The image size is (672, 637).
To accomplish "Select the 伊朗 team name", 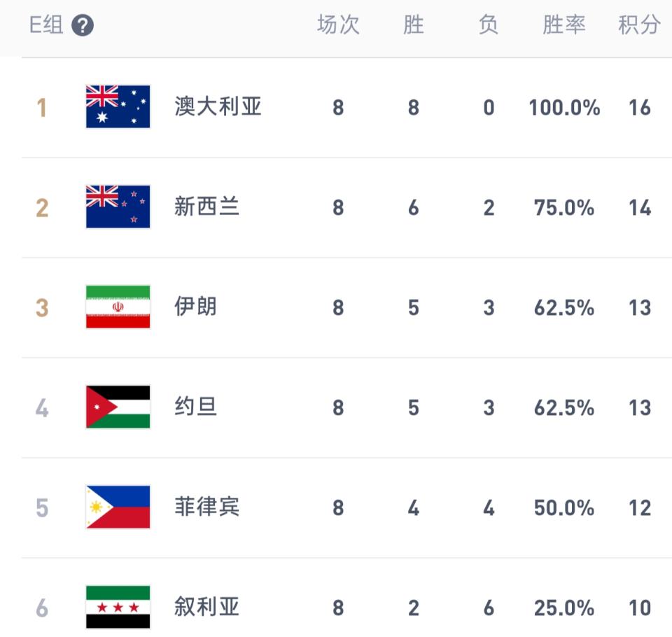I will click(x=195, y=307).
